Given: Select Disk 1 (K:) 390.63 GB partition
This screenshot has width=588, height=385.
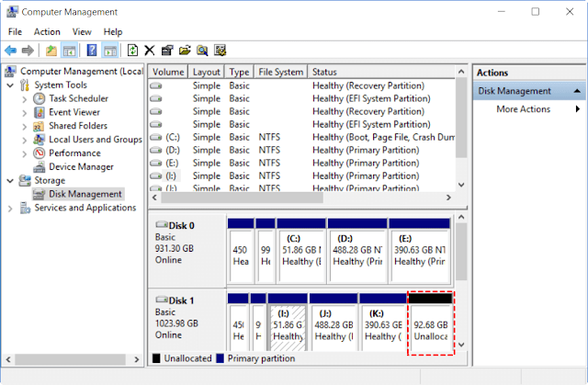Looking at the screenshot, I should [x=383, y=323].
